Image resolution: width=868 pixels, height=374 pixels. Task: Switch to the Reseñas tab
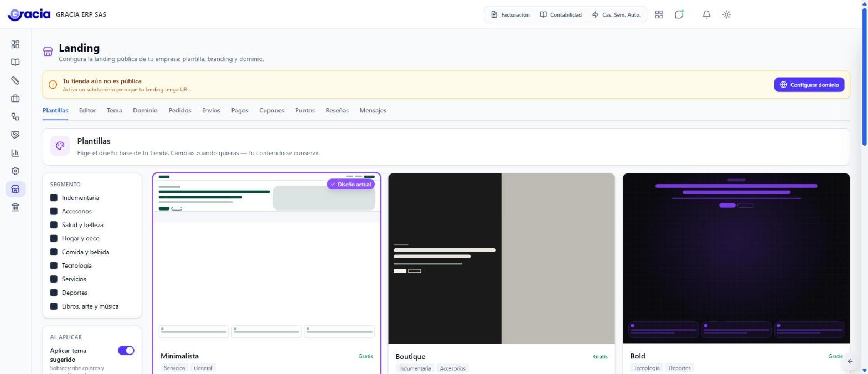(x=337, y=110)
